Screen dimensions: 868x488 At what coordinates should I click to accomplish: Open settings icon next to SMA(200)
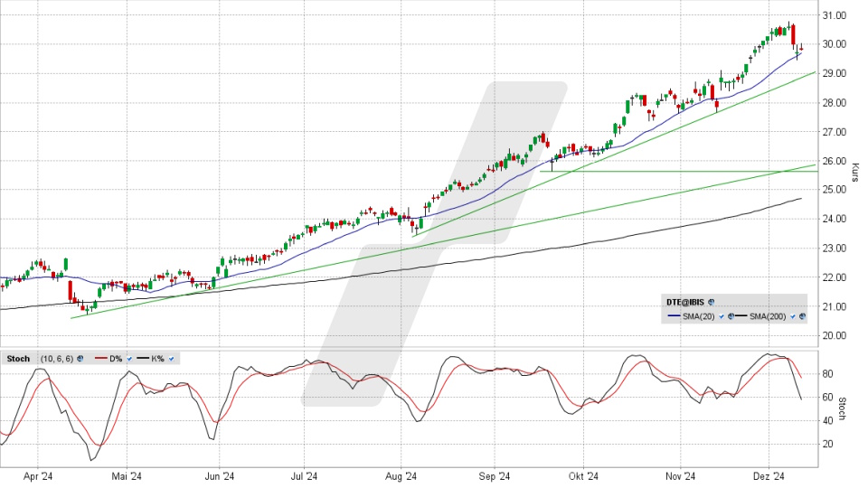pyautogui.click(x=802, y=316)
